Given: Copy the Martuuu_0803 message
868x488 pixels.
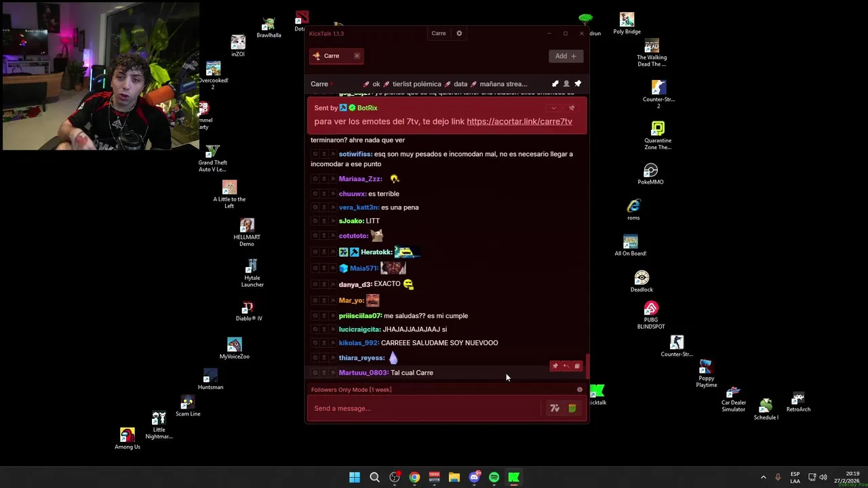Looking at the screenshot, I should [x=577, y=366].
